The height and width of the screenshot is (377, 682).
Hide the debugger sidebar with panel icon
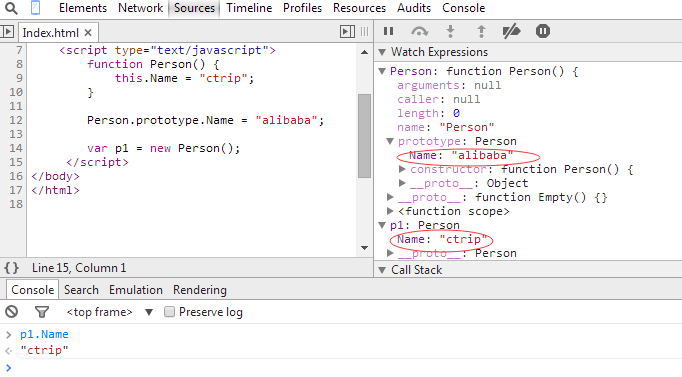tap(347, 31)
